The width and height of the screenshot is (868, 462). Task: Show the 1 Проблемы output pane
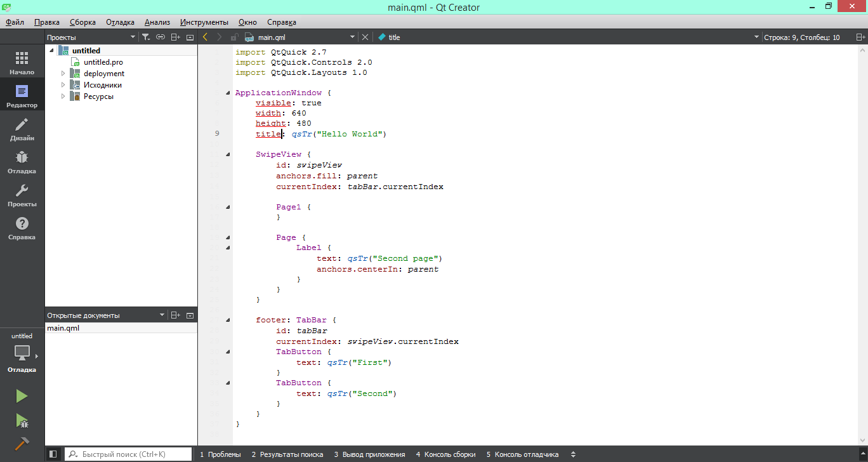tap(220, 454)
